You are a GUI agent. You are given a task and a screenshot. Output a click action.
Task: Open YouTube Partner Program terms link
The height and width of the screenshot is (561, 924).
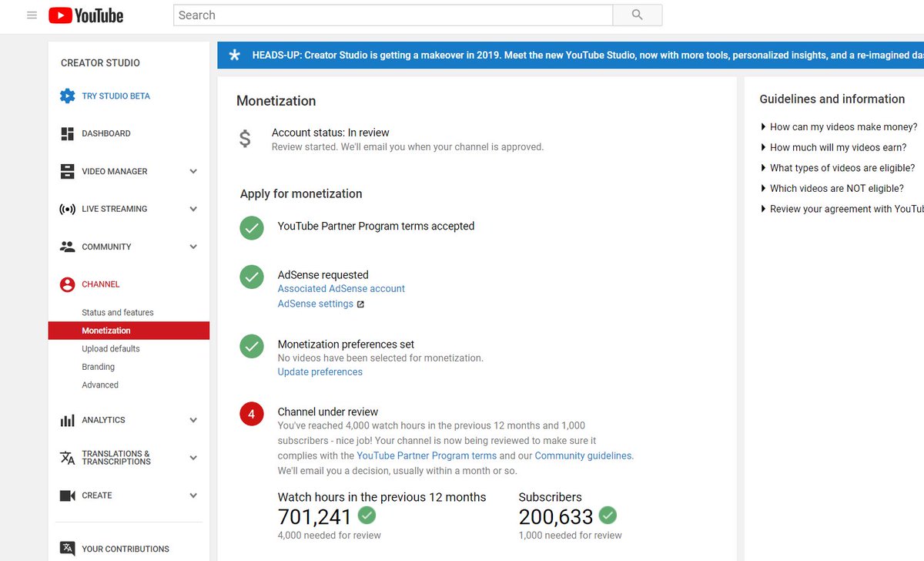coord(427,455)
